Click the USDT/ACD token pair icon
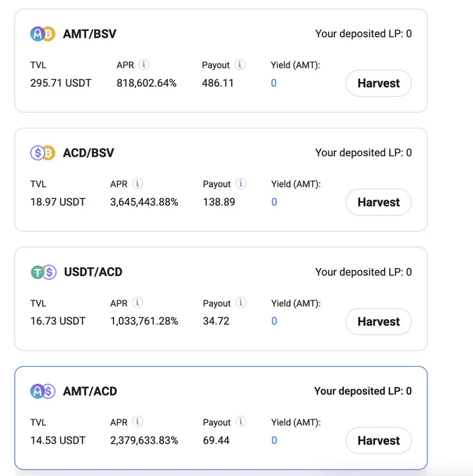Viewport: 473px width, 476px height. 43,272
